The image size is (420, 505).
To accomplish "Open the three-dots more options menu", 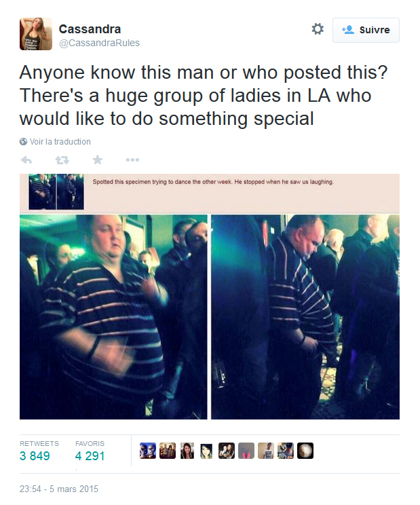I will point(132,160).
